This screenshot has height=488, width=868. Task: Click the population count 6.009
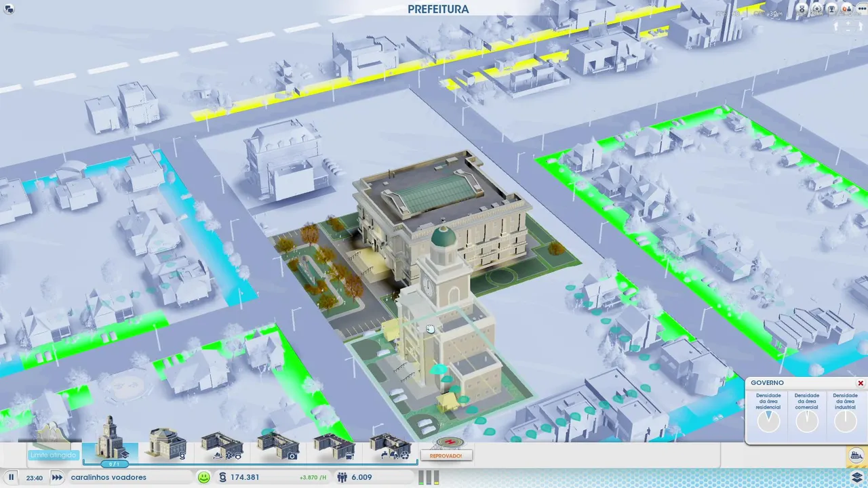[361, 477]
